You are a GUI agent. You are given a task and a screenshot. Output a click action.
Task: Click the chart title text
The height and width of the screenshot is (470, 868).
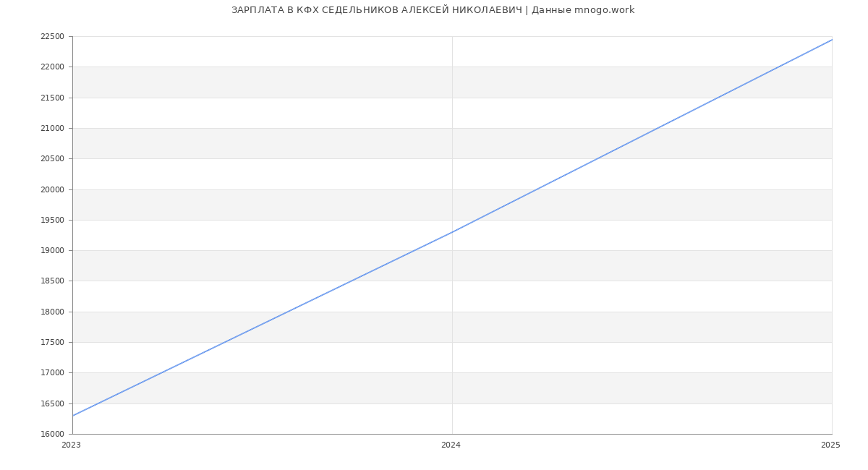click(433, 10)
